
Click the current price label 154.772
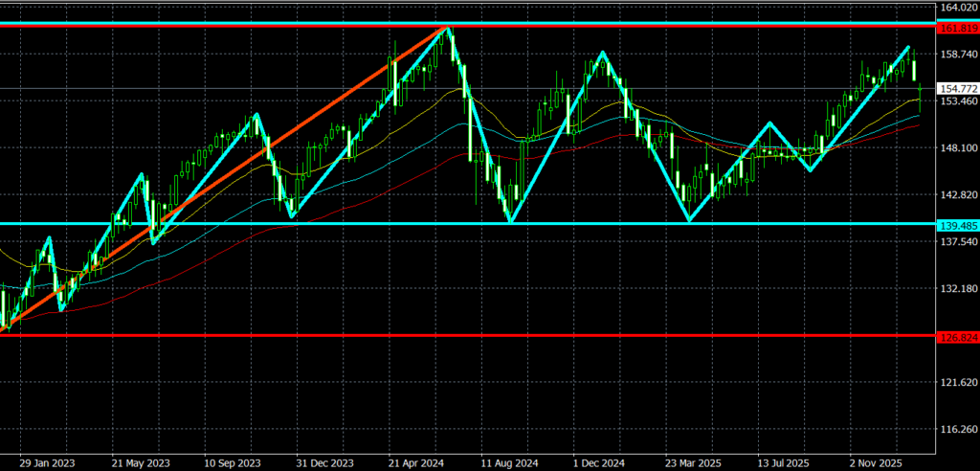tap(957, 89)
